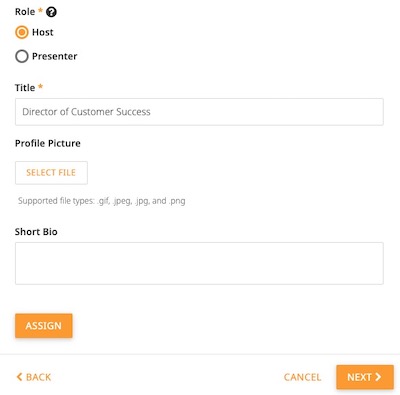Click the Role field label
Screen dimensions: 400x395
(25, 12)
